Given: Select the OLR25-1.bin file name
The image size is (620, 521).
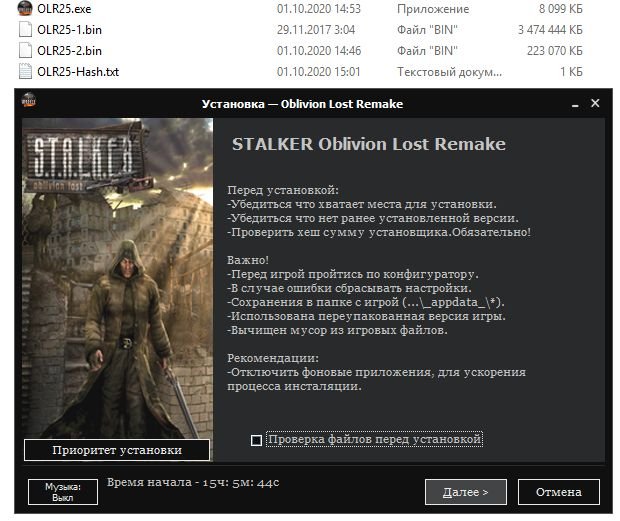Looking at the screenshot, I should 69,30.
